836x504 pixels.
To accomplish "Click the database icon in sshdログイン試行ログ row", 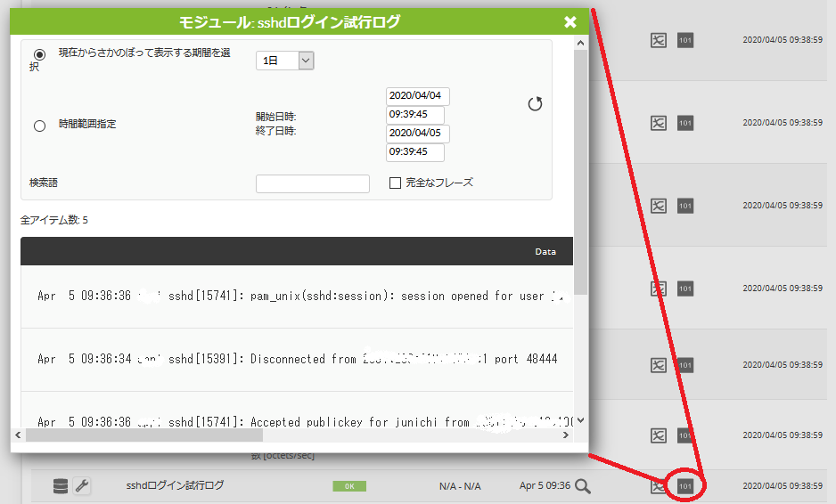I will pos(61,486).
